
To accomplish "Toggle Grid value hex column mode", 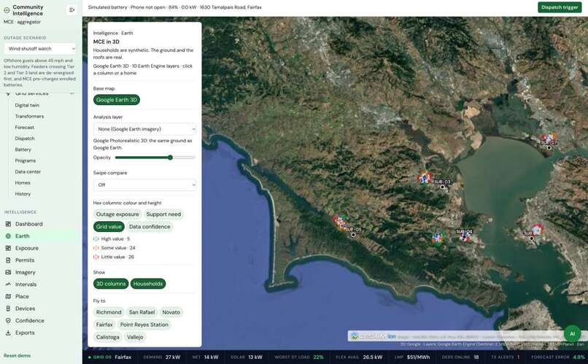I will tap(109, 226).
